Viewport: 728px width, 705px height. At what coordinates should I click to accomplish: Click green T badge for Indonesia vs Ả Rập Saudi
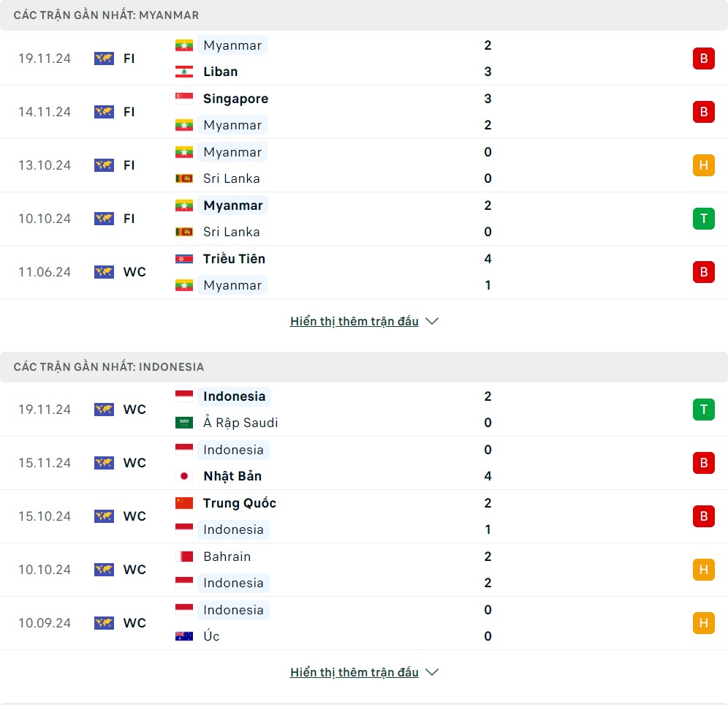coord(703,410)
